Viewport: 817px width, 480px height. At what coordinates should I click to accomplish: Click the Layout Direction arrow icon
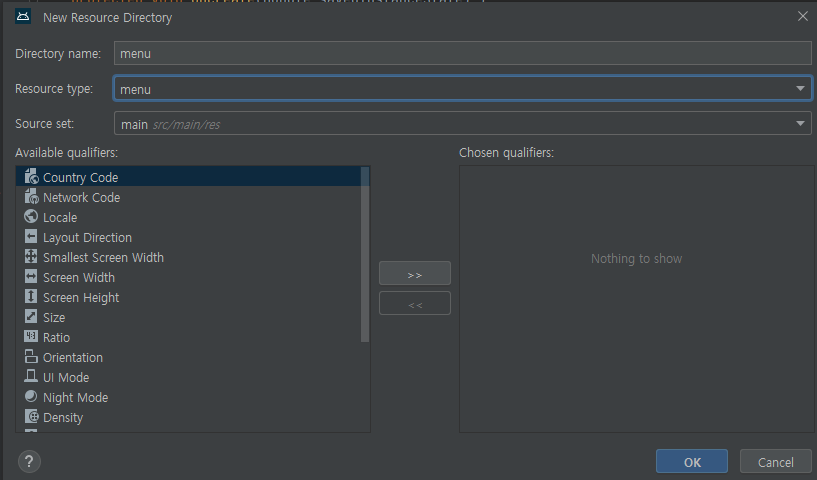(31, 237)
